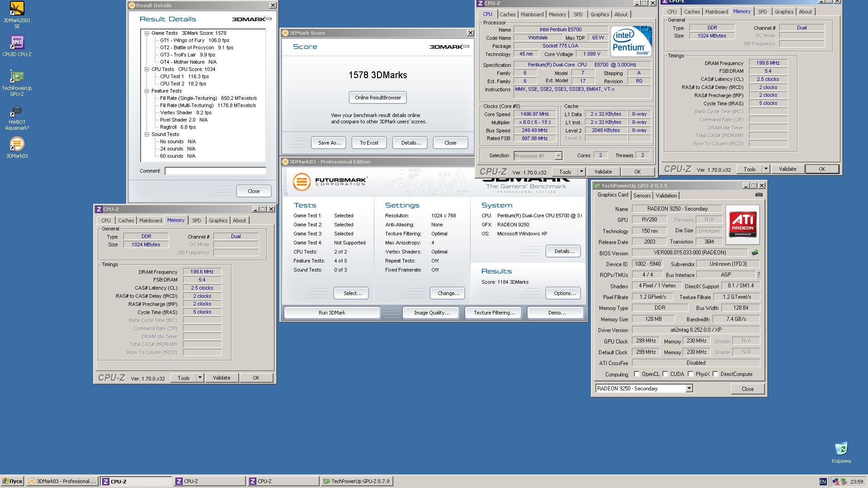Click the Futuremark Corporation logo
Viewport: 868px width, 488px height.
tap(330, 182)
